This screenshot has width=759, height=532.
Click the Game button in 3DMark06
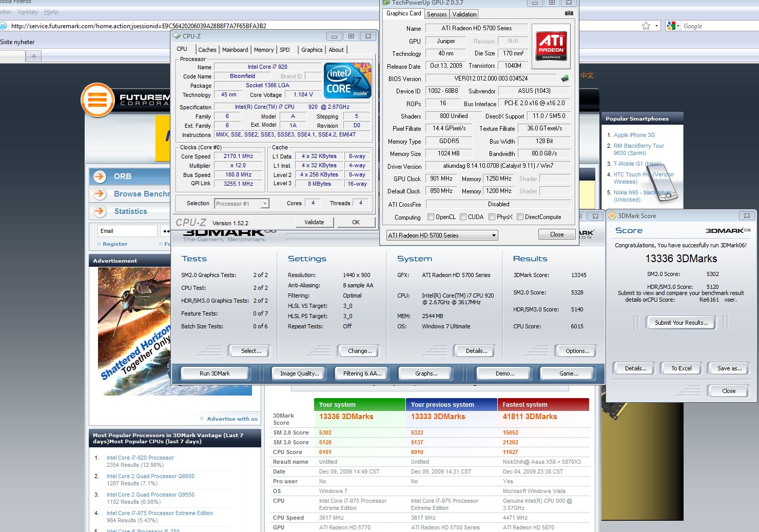pyautogui.click(x=569, y=373)
